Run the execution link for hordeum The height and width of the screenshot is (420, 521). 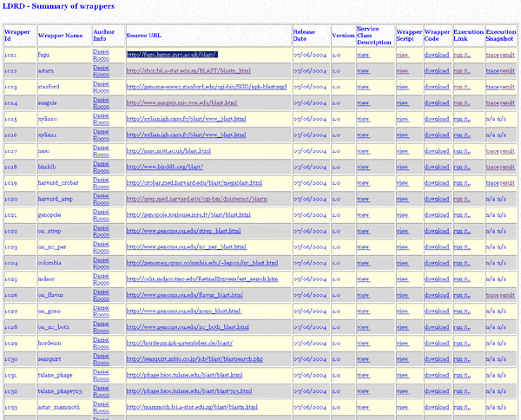click(x=461, y=342)
